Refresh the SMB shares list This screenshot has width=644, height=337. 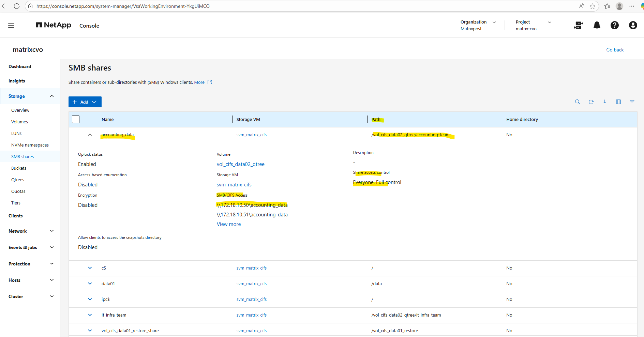click(591, 102)
